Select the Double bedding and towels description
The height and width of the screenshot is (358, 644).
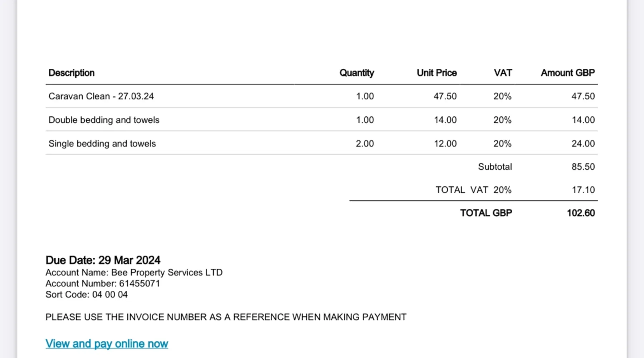point(104,120)
